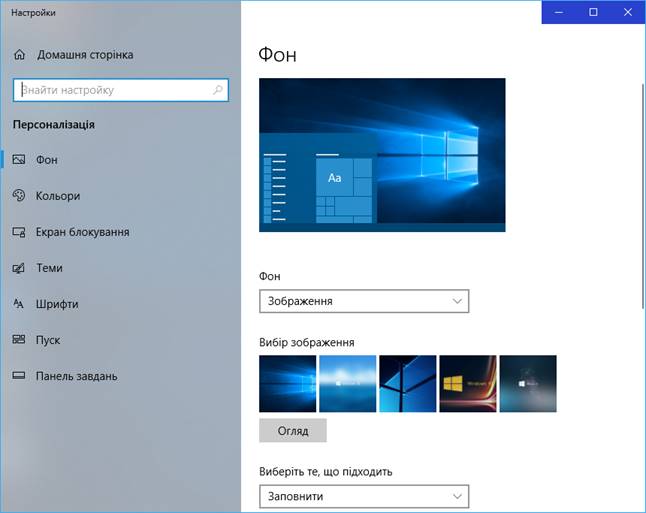Choose the dark grey Windows logo thumbnail

tap(528, 384)
